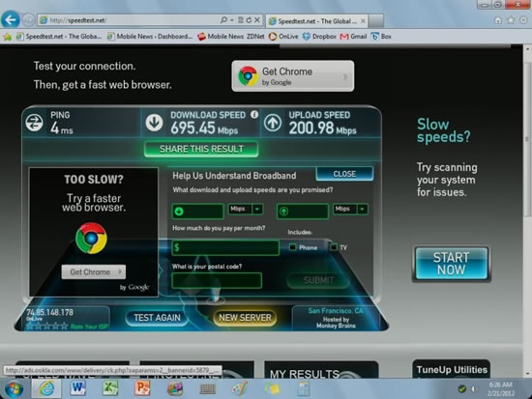Open the MY RESULTS panel
The image size is (532, 399).
pyautogui.click(x=321, y=370)
